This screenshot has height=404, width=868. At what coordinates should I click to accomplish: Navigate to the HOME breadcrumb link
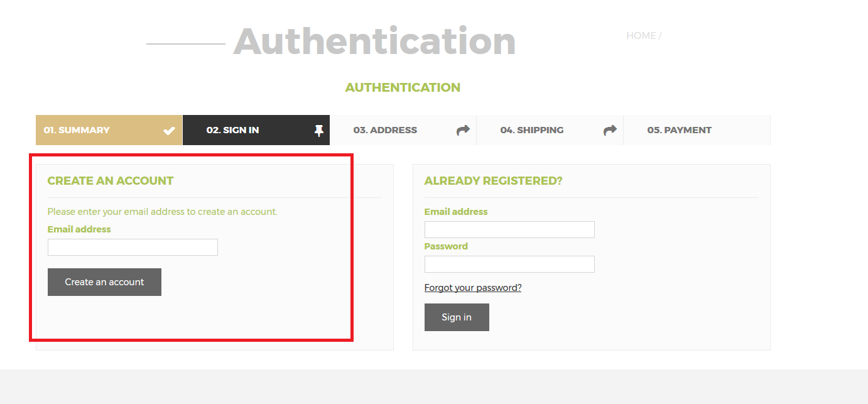point(641,36)
